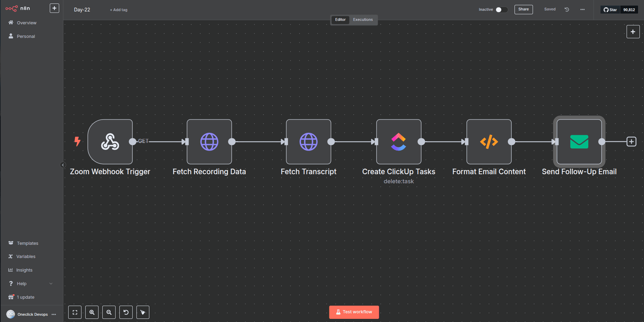
Task: Click the Fetch Recording Data label
Action: pyautogui.click(x=209, y=171)
